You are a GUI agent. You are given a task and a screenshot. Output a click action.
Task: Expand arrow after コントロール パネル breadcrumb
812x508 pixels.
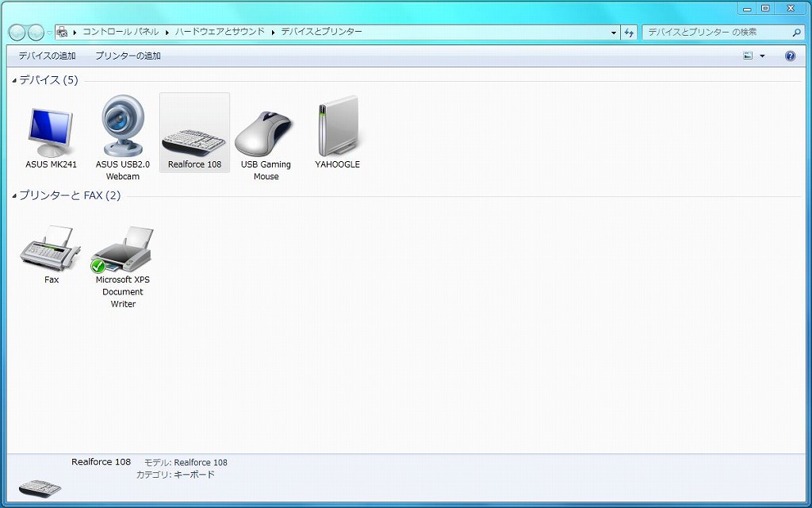point(167,32)
